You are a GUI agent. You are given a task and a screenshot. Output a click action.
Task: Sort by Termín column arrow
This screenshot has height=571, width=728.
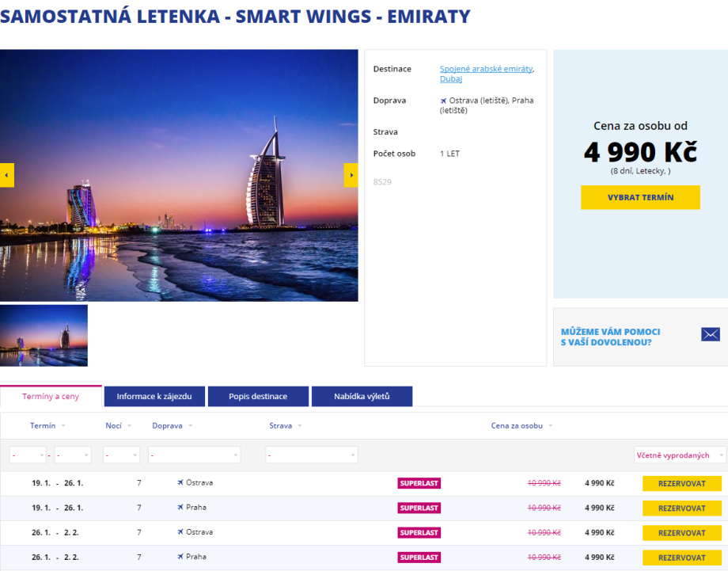coord(63,426)
